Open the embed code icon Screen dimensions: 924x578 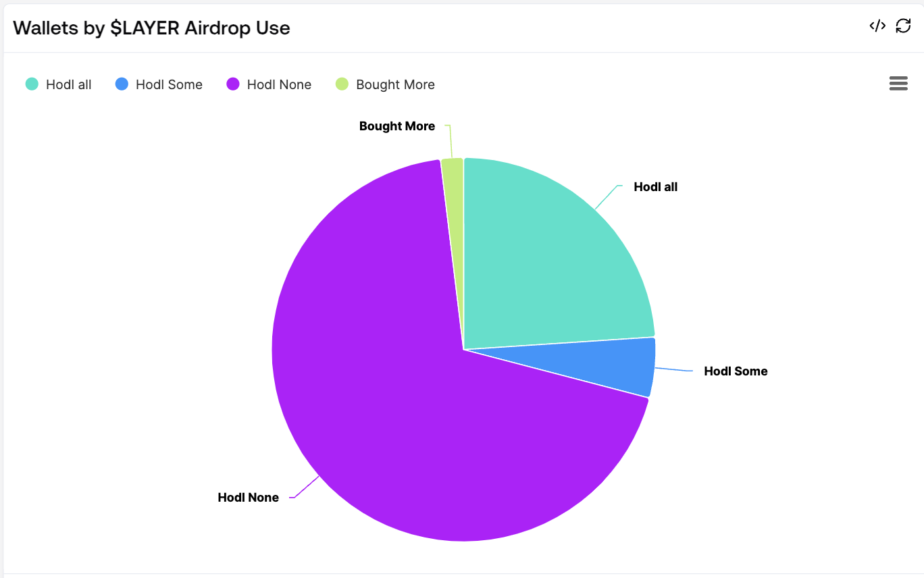click(877, 26)
